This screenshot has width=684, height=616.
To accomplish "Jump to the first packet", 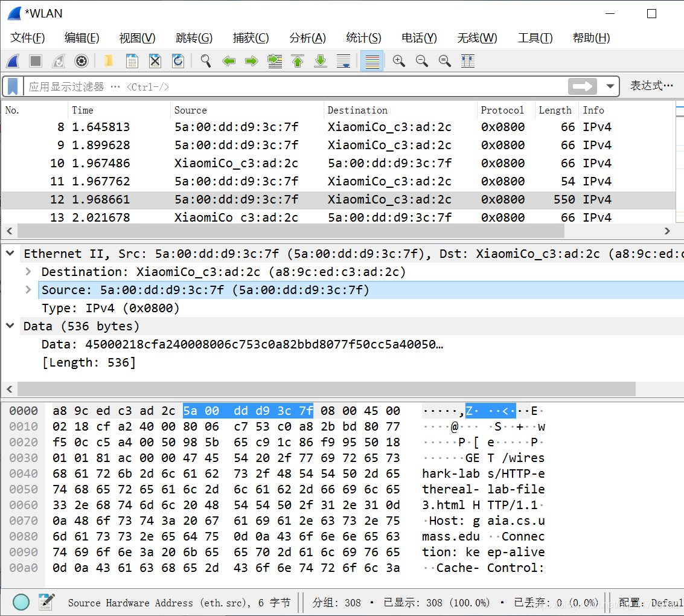I will point(298,61).
